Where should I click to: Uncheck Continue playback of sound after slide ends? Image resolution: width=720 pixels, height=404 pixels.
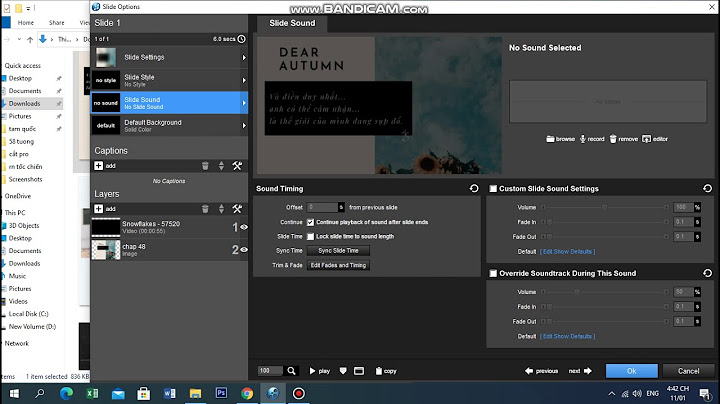coord(310,222)
